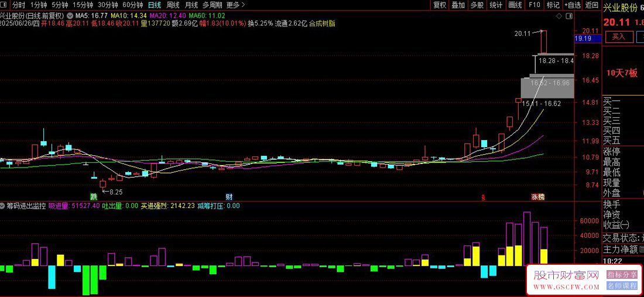Click the 叠加 overlay button
Screen dimensions: 644x297
coord(458,5)
